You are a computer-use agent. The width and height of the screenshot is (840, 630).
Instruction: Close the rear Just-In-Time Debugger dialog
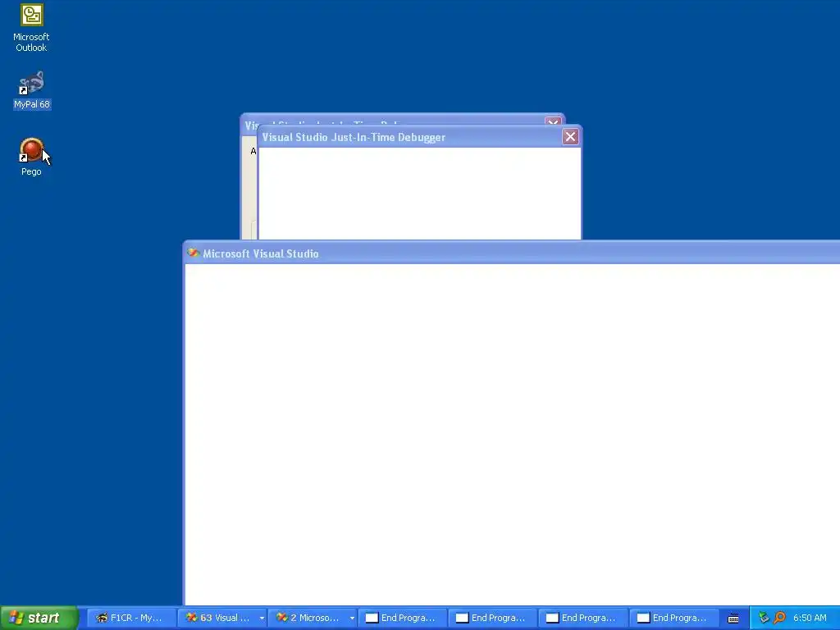click(x=553, y=121)
